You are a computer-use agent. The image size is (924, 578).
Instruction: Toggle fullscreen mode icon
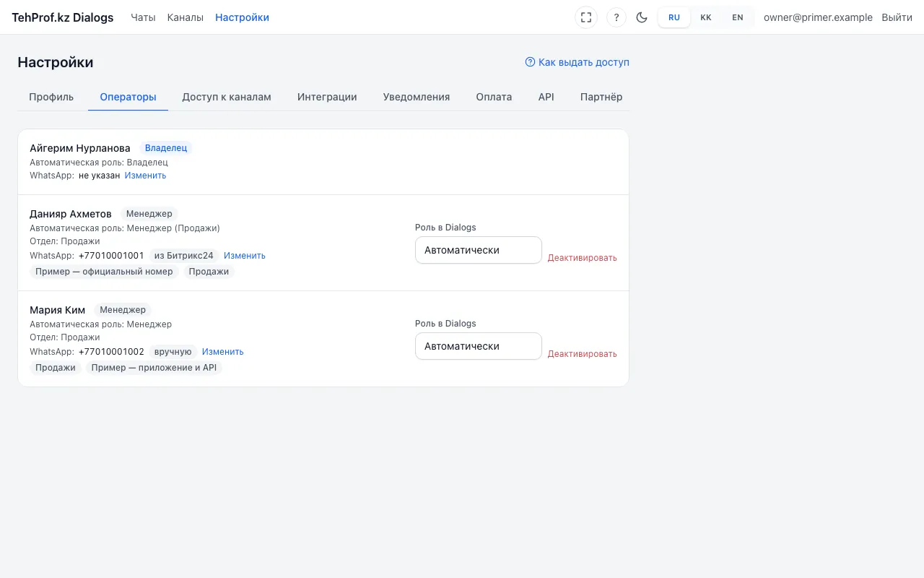(586, 17)
